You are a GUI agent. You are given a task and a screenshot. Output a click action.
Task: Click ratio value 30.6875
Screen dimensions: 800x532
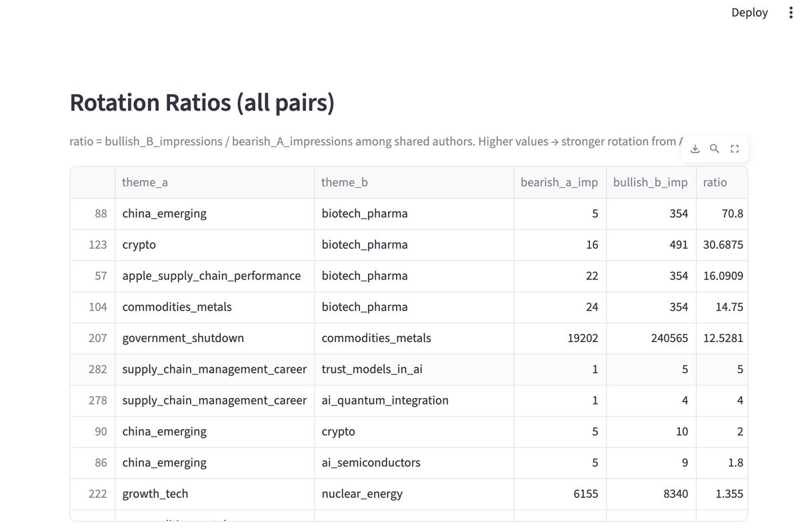[722, 245]
